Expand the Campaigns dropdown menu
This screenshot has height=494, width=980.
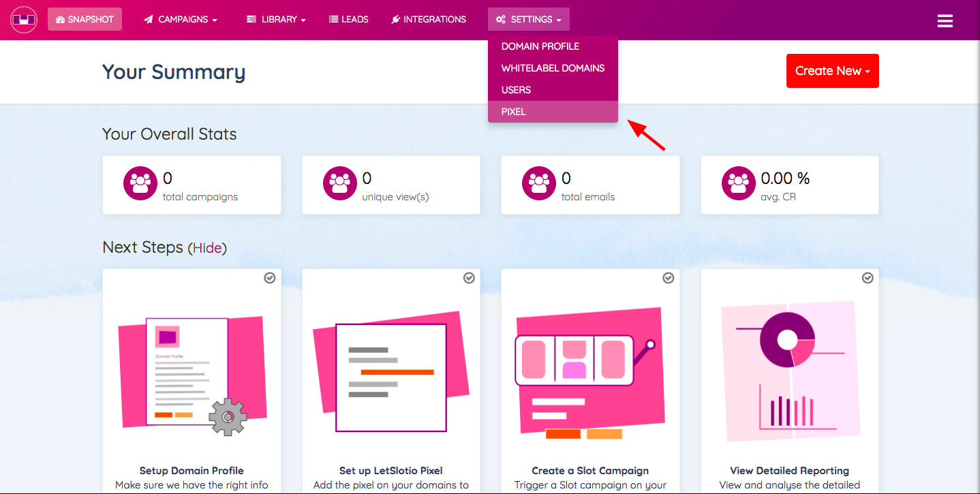click(x=181, y=20)
